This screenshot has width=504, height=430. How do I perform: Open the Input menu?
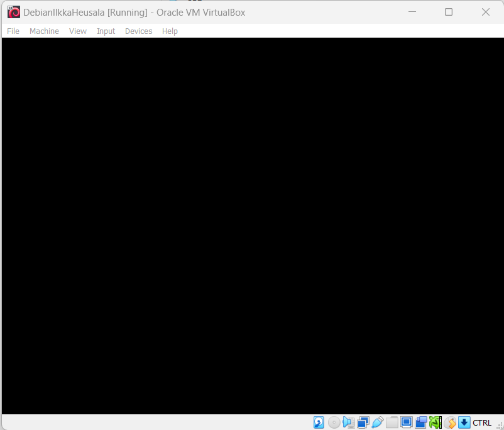pos(106,31)
